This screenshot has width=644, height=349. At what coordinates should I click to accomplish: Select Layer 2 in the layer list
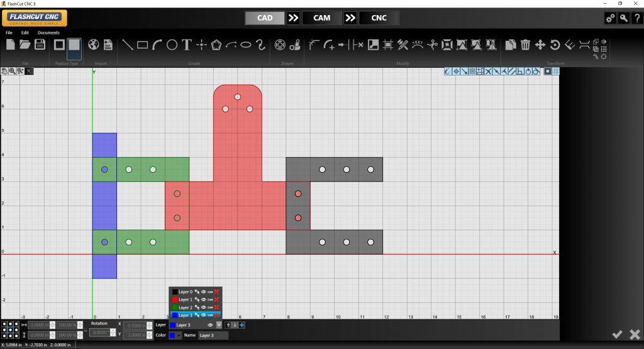click(x=187, y=307)
